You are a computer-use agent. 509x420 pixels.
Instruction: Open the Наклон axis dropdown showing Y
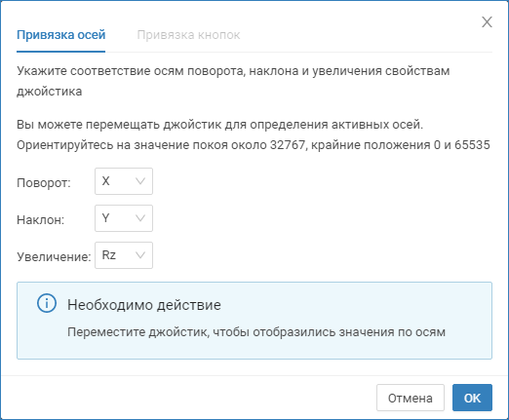pos(124,218)
